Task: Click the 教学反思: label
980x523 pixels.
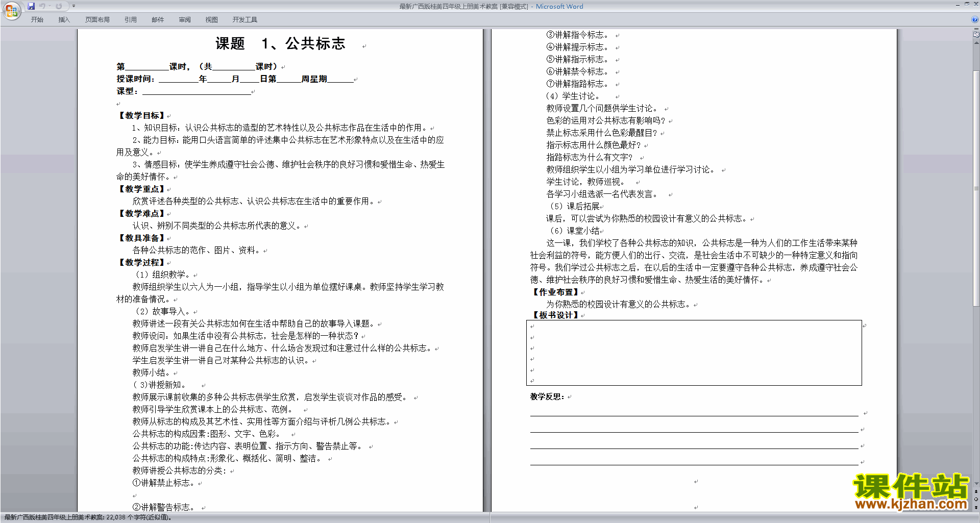Action: click(x=547, y=396)
